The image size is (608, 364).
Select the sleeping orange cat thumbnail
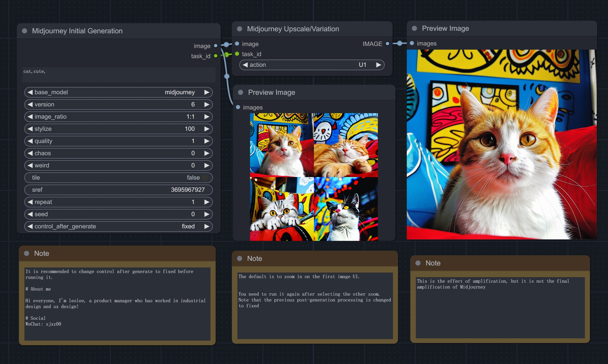346,145
